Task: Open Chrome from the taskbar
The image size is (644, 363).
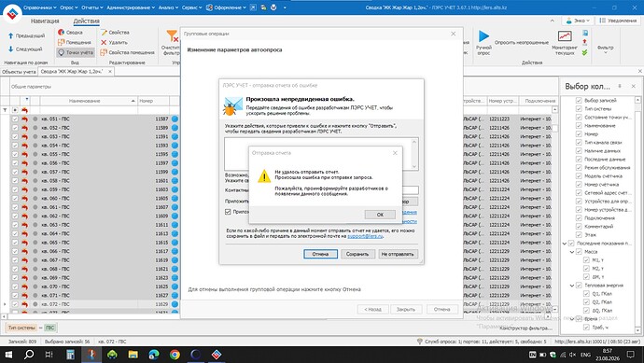Action: point(175,355)
